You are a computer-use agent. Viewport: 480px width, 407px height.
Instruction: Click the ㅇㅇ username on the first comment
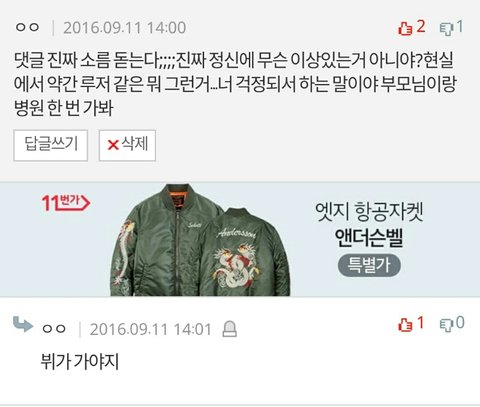pyautogui.click(x=27, y=27)
